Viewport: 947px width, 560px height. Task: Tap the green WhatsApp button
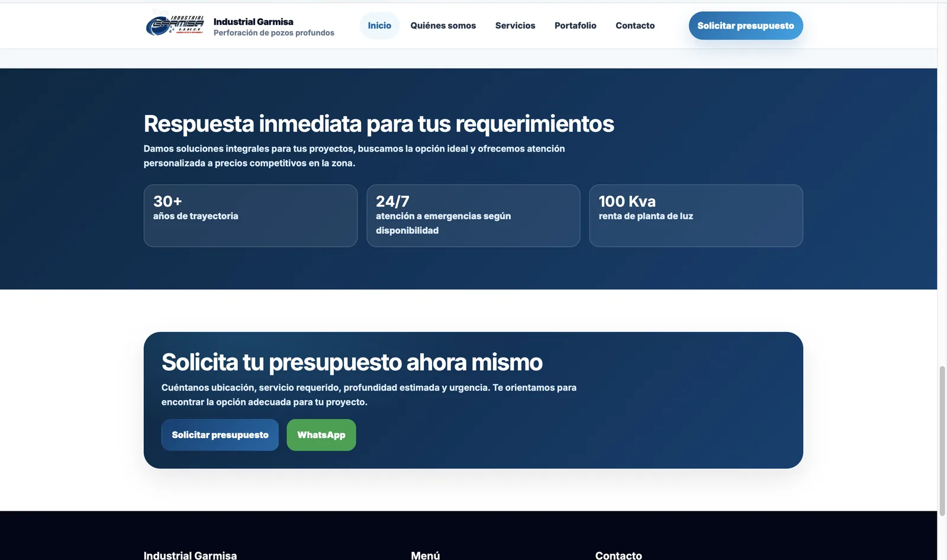(x=321, y=435)
